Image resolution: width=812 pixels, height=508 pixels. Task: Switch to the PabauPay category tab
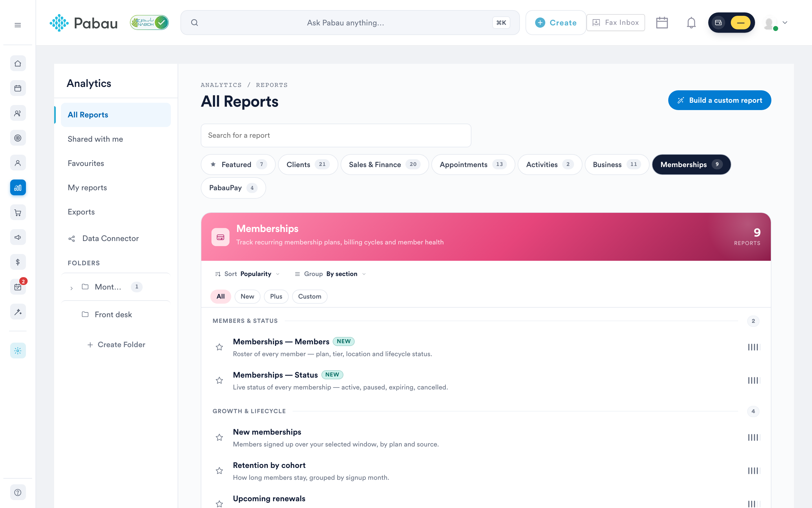point(233,188)
